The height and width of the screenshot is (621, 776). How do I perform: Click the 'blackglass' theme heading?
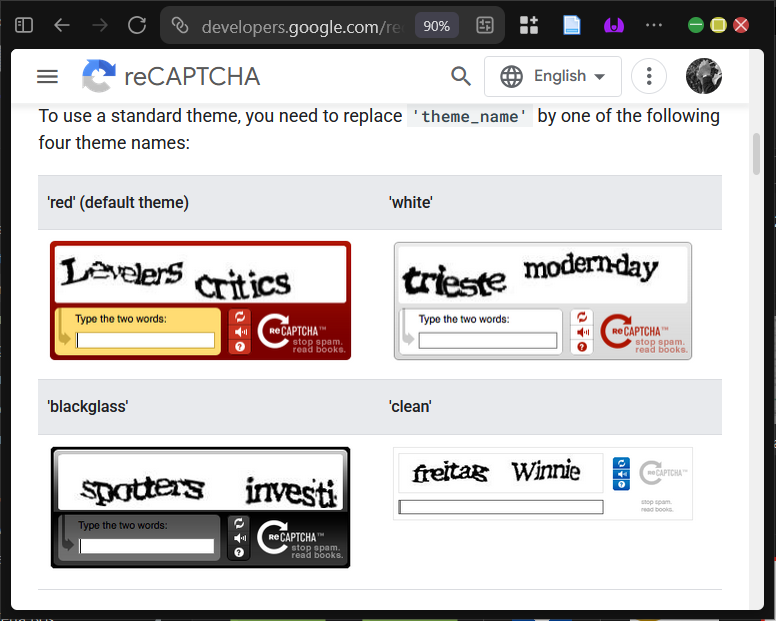tap(88, 407)
